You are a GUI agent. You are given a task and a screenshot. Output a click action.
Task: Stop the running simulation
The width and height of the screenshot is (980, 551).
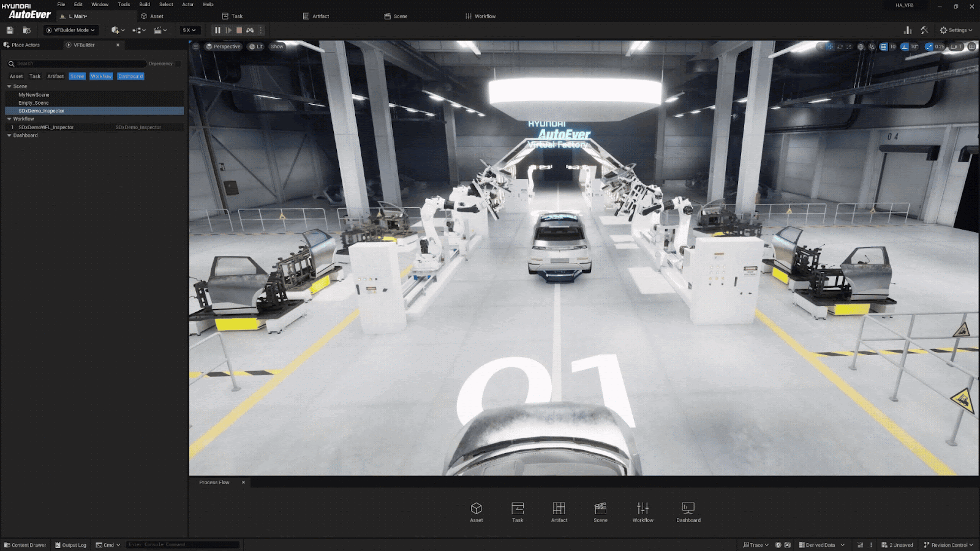tap(239, 30)
